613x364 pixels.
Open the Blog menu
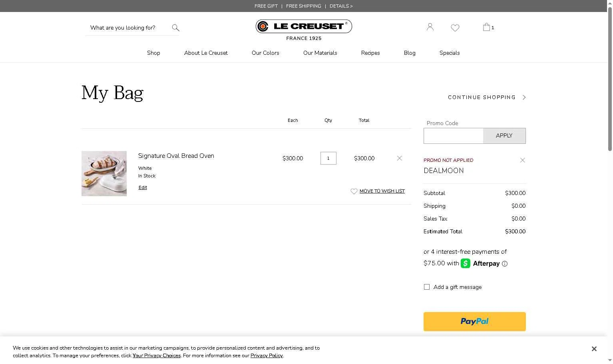(x=410, y=53)
